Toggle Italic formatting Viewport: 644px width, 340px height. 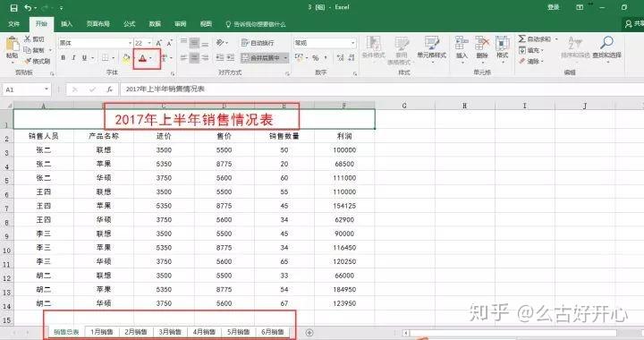(73, 58)
